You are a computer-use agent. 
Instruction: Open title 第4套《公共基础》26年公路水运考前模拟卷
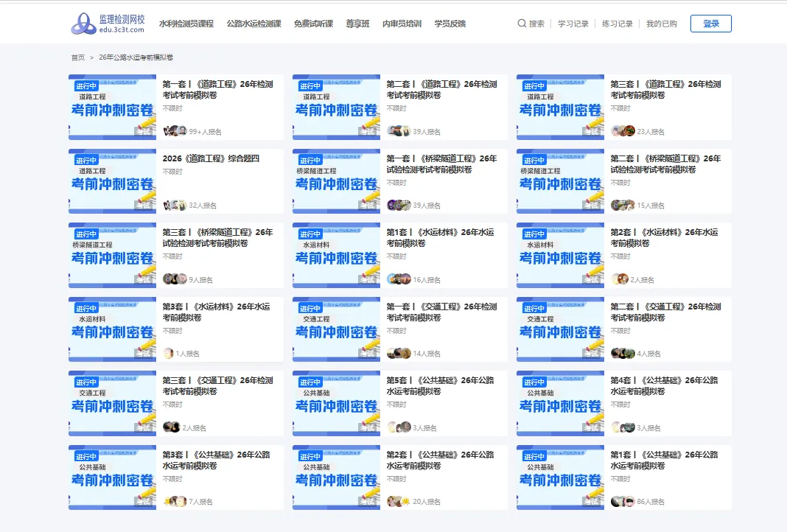tap(664, 386)
